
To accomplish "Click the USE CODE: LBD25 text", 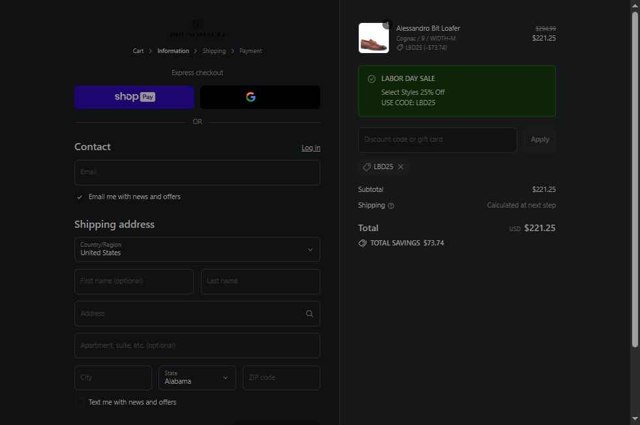I will coord(408,102).
